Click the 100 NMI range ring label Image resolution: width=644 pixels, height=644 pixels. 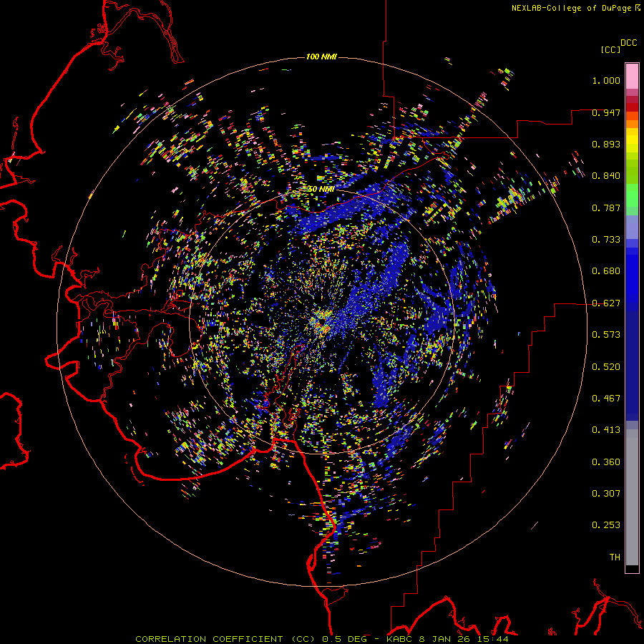point(321,57)
